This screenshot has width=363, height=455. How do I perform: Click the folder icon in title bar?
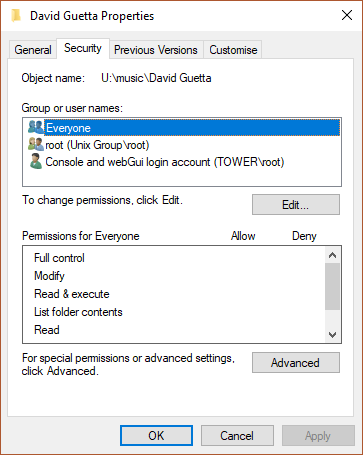16,16
